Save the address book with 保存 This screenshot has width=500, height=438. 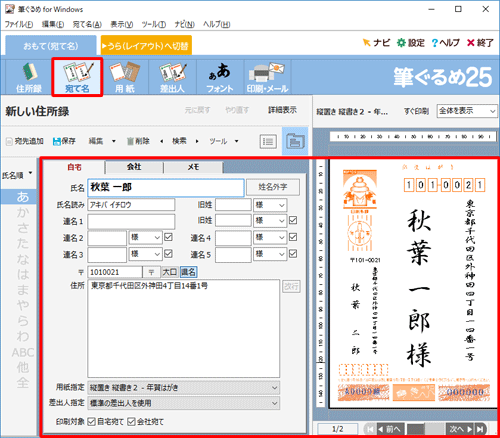tap(64, 141)
